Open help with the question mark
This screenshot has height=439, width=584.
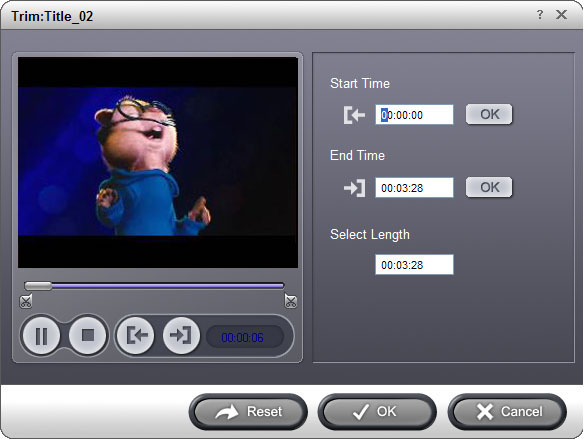coord(540,15)
